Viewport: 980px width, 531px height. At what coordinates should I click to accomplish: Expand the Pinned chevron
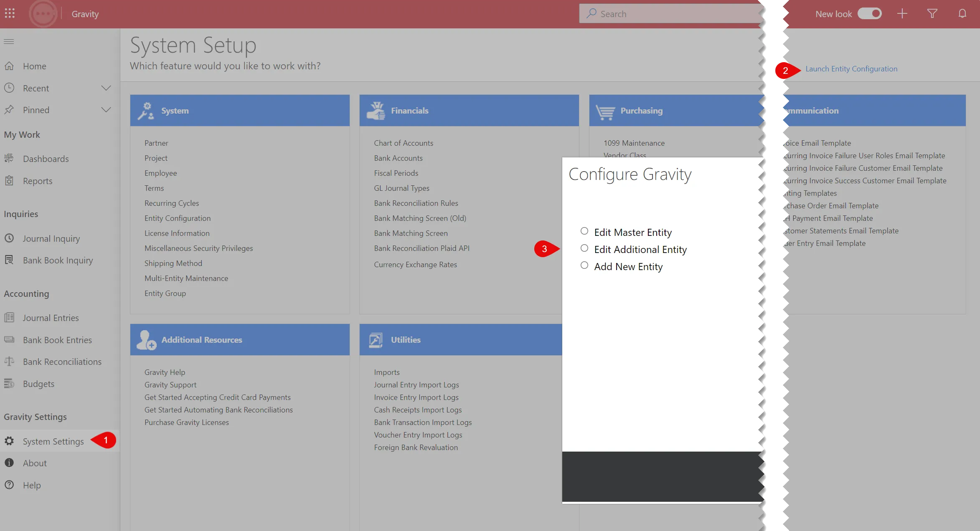[106, 110]
